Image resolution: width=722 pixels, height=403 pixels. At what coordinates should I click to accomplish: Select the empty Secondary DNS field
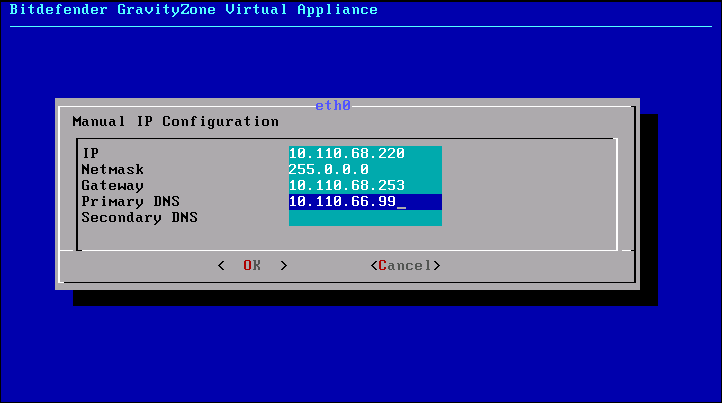[x=365, y=217]
